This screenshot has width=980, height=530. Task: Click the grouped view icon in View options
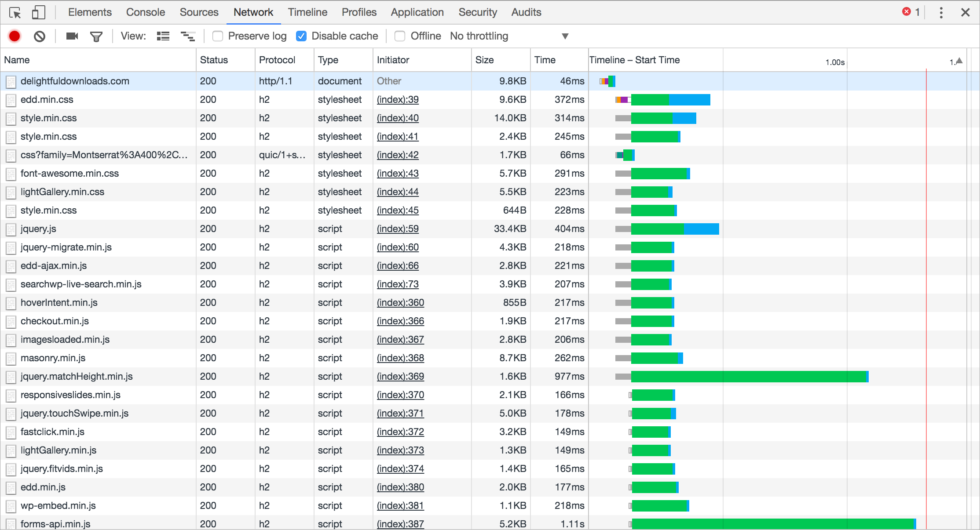pyautogui.click(x=187, y=36)
